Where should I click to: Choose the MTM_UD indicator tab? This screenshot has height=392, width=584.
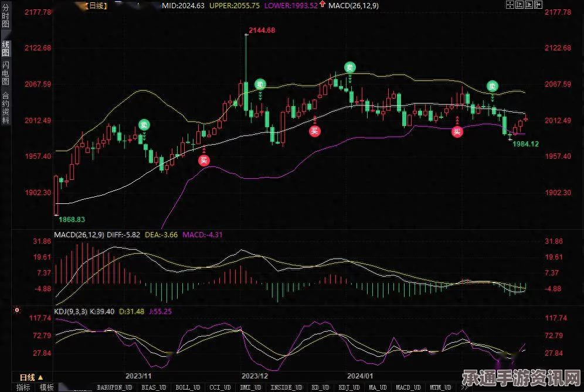click(x=440, y=387)
